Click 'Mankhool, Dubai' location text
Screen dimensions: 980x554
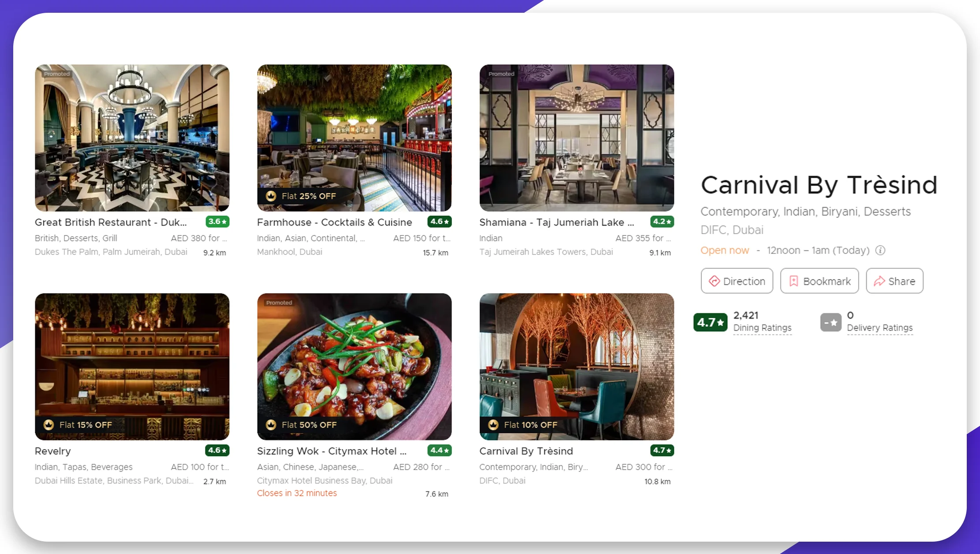tap(290, 252)
